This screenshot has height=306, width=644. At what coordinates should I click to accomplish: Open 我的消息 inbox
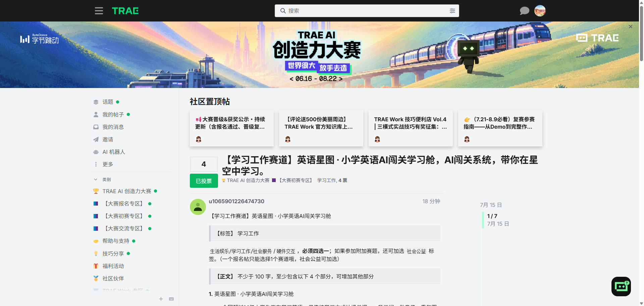(x=113, y=127)
